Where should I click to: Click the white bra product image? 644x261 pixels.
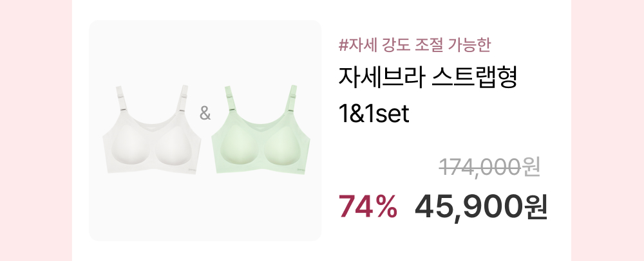[x=151, y=129]
